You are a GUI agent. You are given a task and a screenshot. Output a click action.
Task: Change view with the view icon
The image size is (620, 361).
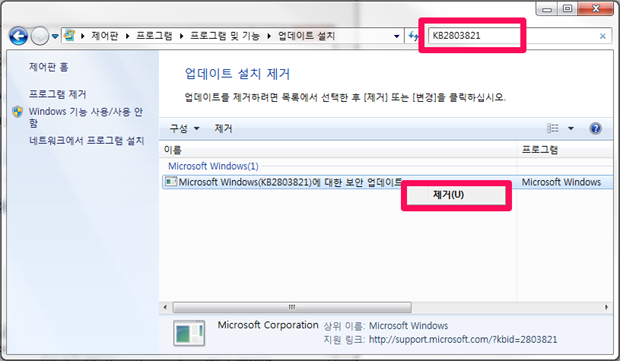pyautogui.click(x=553, y=128)
